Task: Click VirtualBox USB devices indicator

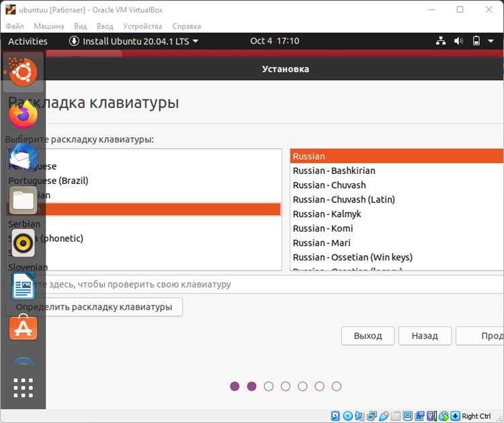Action: (x=384, y=416)
